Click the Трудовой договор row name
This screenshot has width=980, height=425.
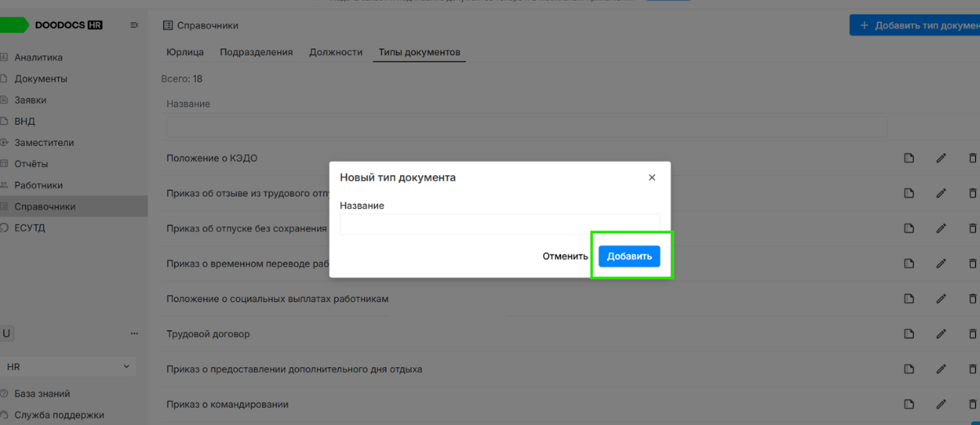click(x=207, y=334)
